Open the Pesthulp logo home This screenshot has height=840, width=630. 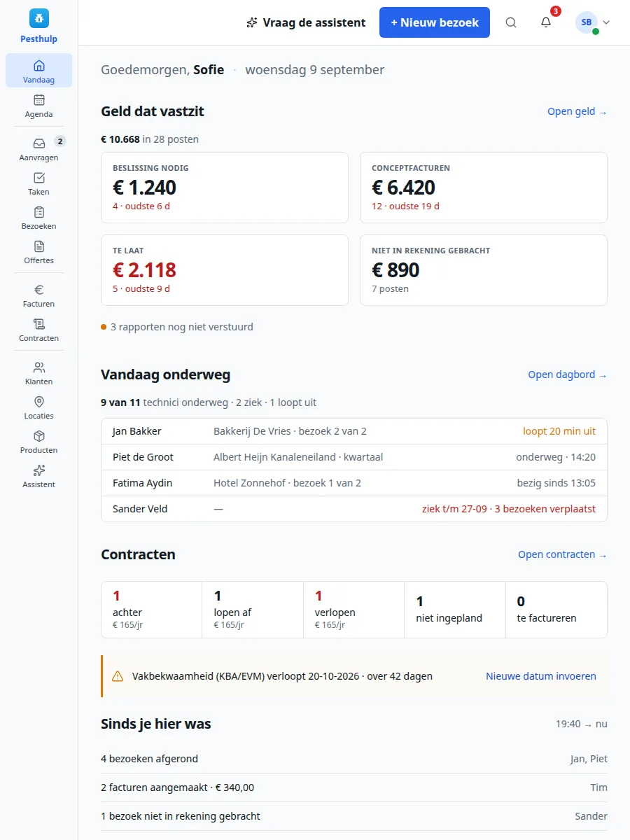39,26
